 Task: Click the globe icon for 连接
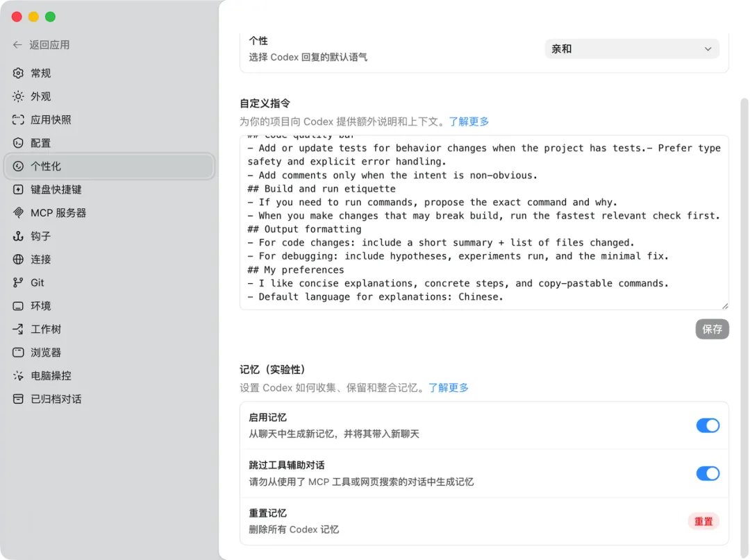18,260
